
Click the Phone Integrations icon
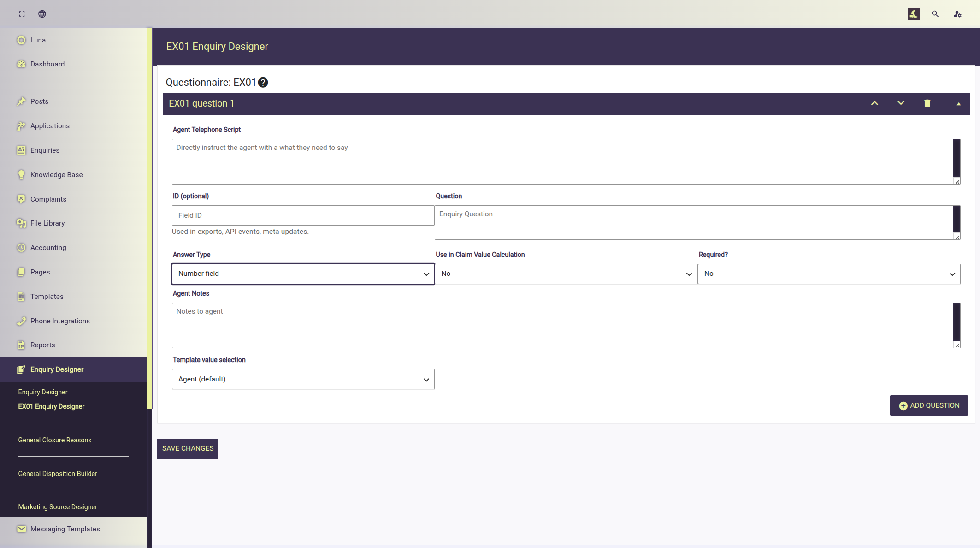(x=21, y=321)
